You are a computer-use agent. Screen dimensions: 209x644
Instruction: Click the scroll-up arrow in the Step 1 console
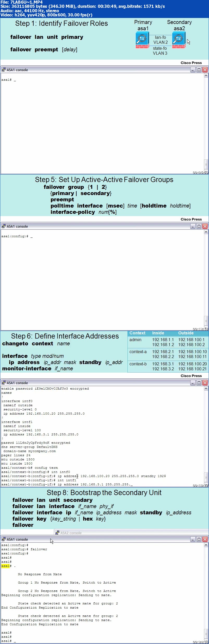(206, 76)
